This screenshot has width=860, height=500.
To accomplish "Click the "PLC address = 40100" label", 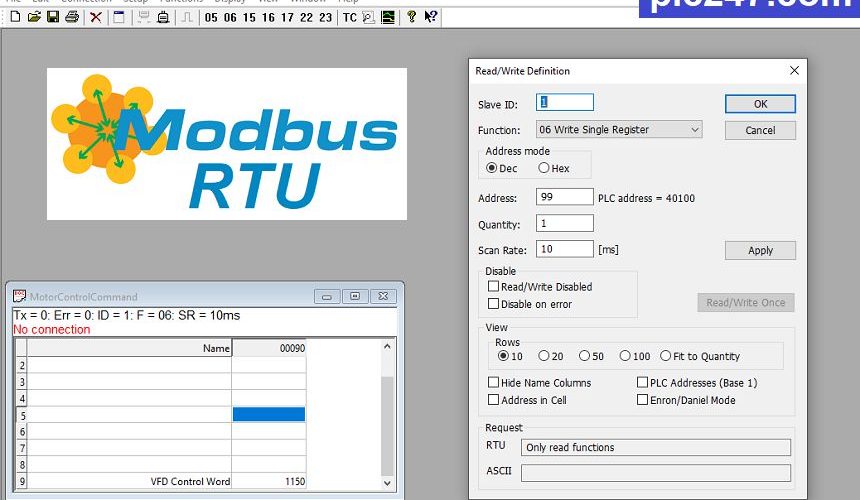I will 646,198.
